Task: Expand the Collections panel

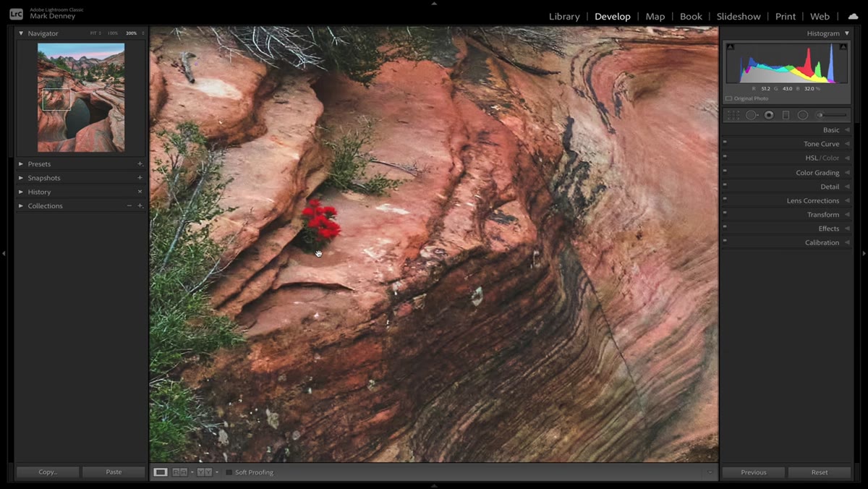Action: coord(21,205)
